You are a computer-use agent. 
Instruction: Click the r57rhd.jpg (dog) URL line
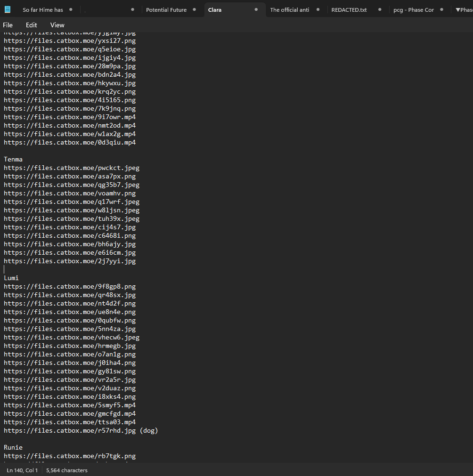(x=81, y=431)
